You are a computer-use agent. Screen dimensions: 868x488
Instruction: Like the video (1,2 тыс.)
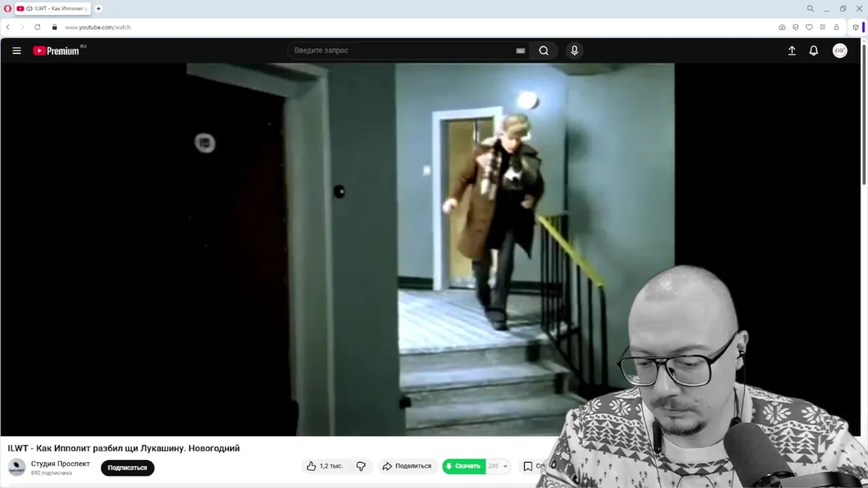[x=325, y=466]
